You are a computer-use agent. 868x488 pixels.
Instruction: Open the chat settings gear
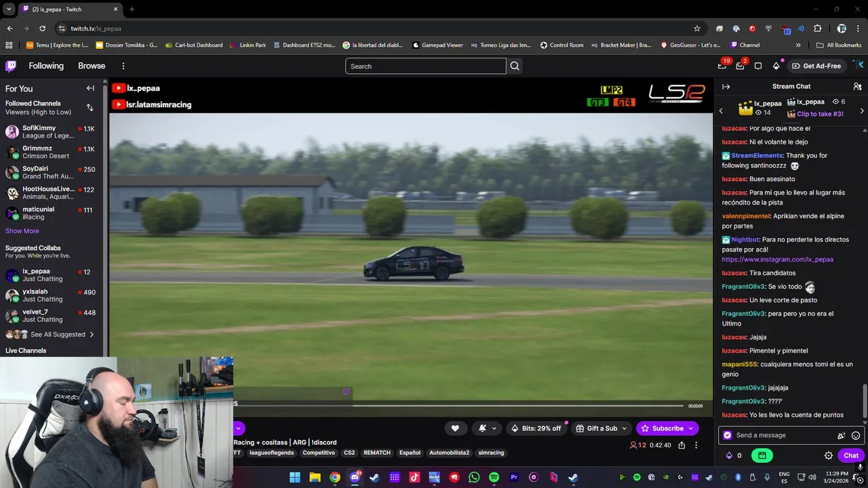[829, 455]
